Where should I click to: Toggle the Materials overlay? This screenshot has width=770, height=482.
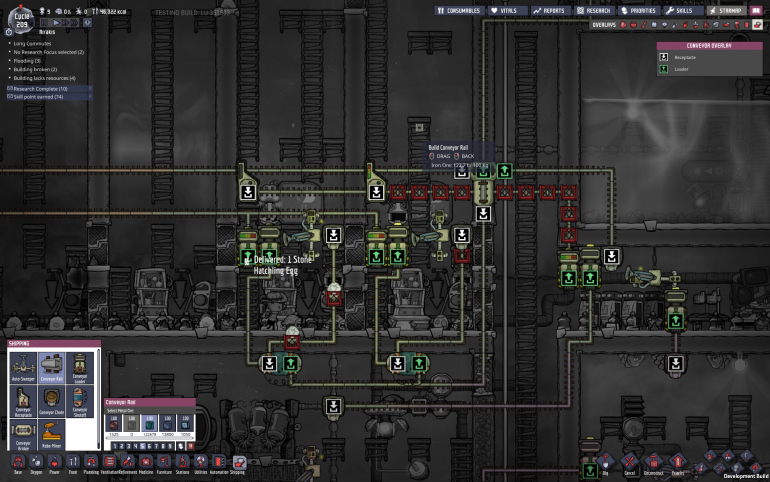(x=655, y=25)
